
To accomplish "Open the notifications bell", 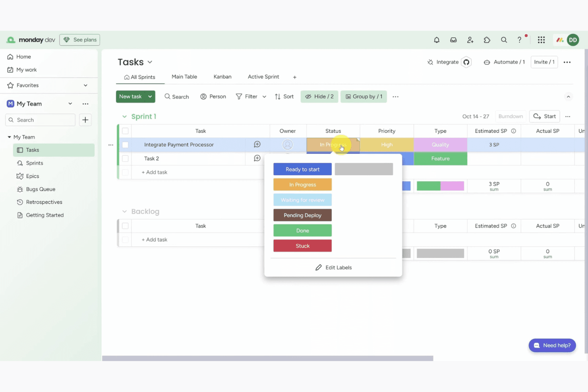I will coord(437,40).
